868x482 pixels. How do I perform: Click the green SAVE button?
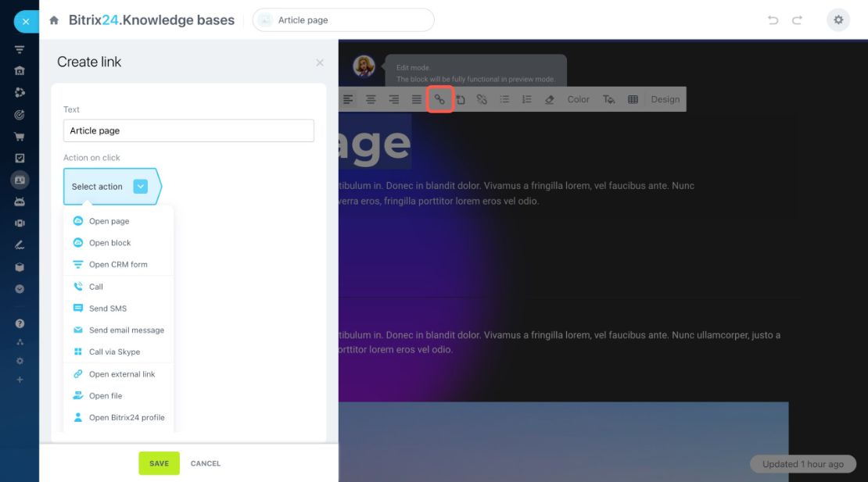tap(159, 463)
